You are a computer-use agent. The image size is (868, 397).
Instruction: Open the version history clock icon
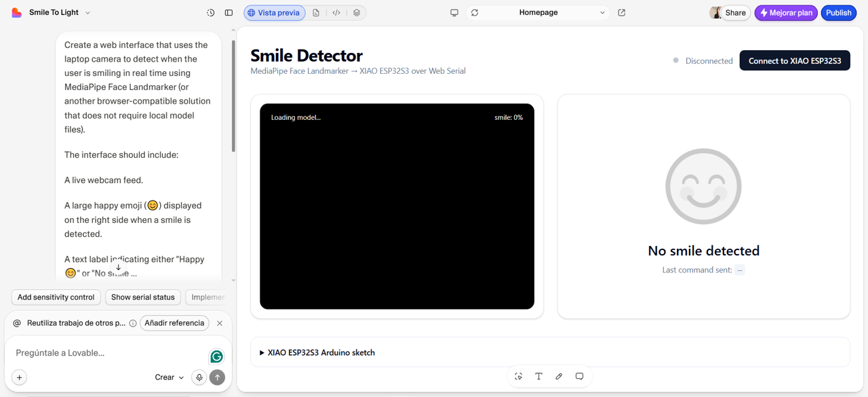point(211,13)
